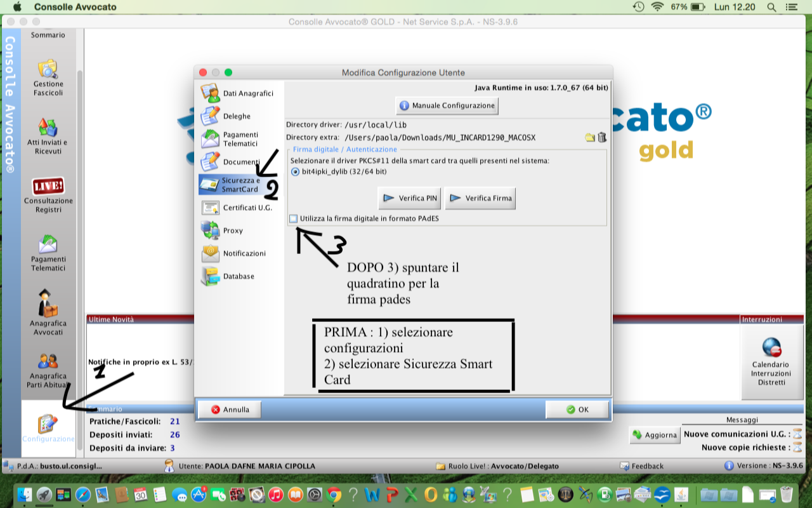Launch Safari from the Dock

coord(83,495)
